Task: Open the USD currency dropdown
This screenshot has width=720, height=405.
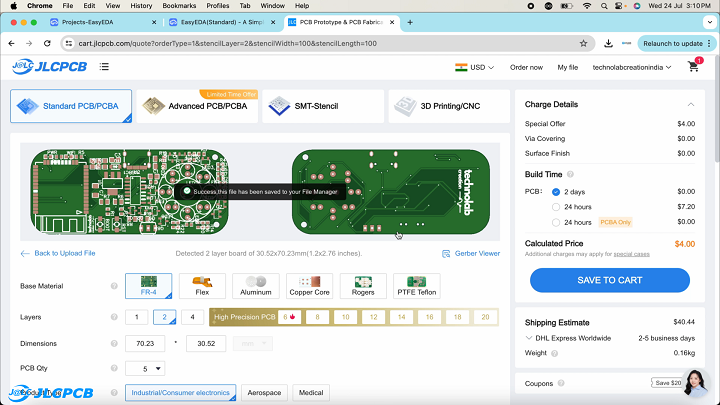Action: pyautogui.click(x=474, y=68)
